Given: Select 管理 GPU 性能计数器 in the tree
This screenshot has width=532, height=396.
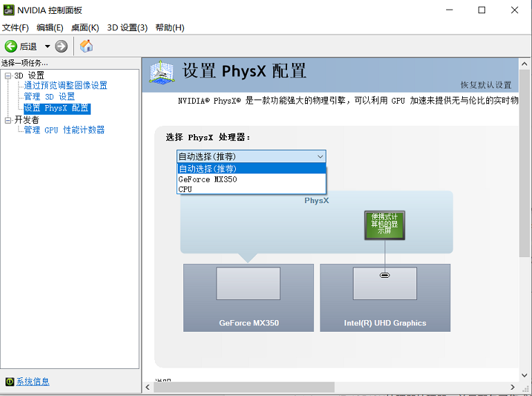Looking at the screenshot, I should [x=64, y=130].
